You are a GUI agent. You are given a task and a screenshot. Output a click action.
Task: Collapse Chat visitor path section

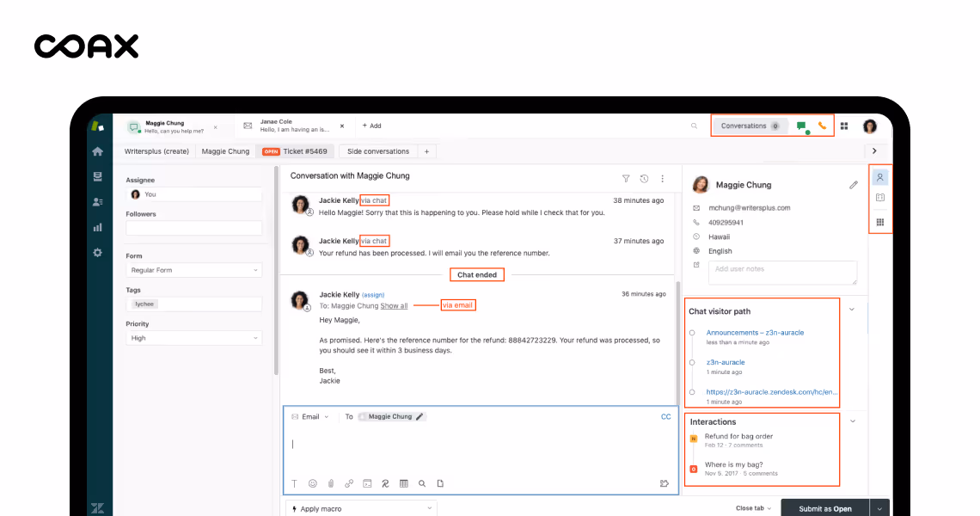(851, 310)
